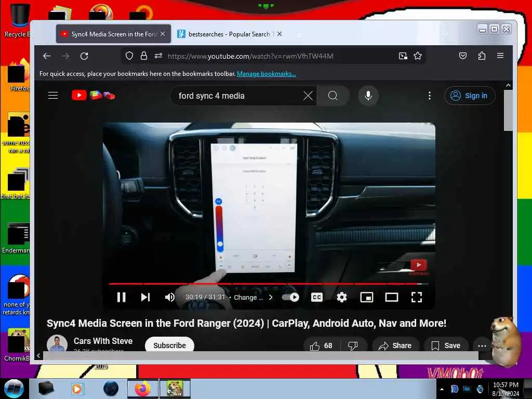Click the red video progress bar
The width and height of the screenshot is (532, 399).
[268, 283]
